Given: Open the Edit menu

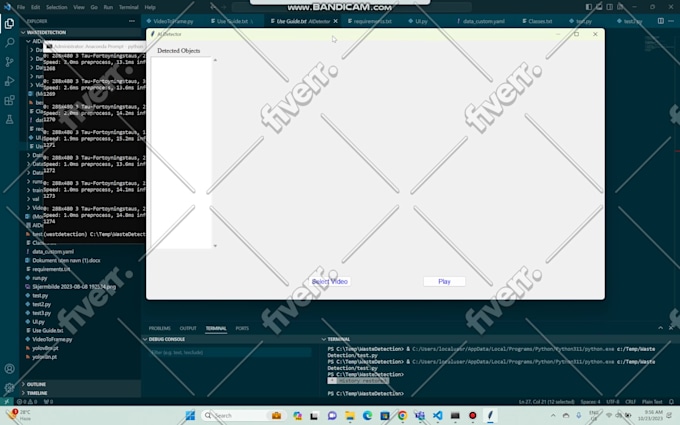Looking at the screenshot, I should coord(36,7).
